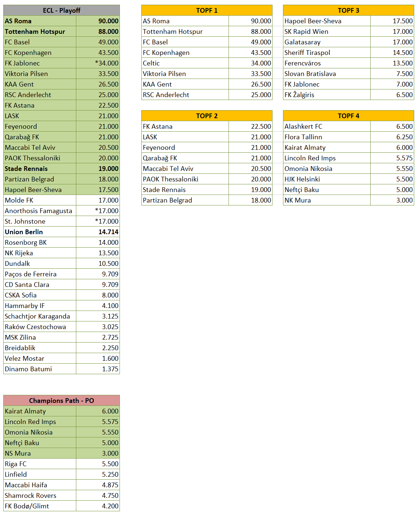Select the NK Mura cell in TOPF 4

327,200
